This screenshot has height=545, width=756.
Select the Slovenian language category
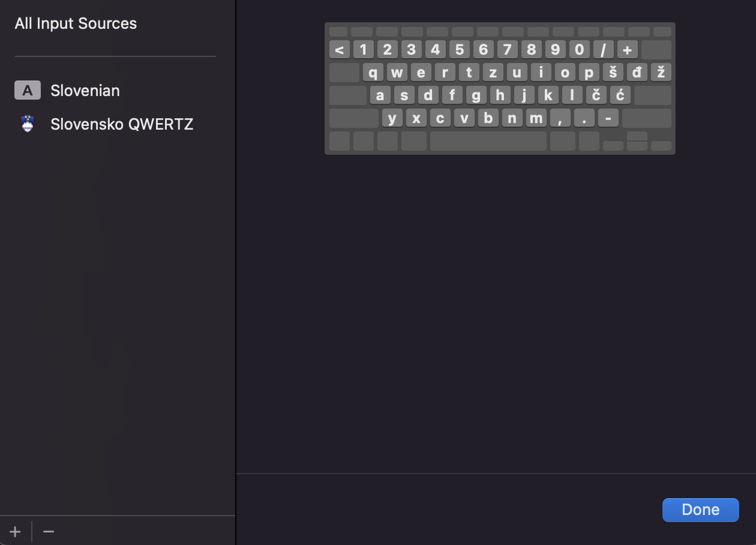click(115, 91)
